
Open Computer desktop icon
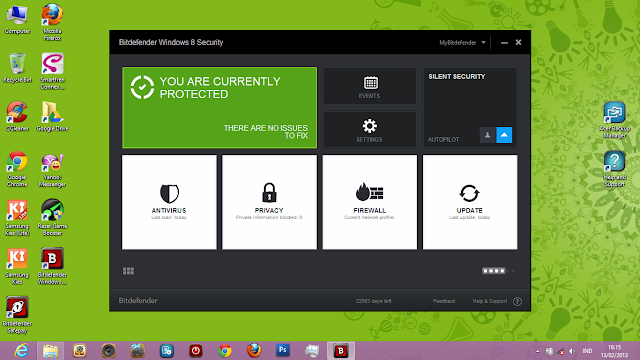(x=17, y=19)
